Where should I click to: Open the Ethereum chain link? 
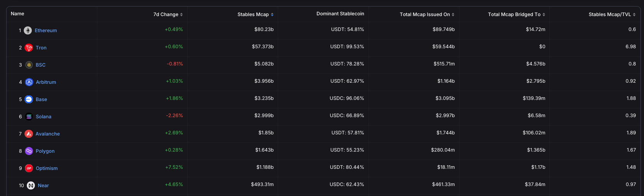[x=46, y=31]
